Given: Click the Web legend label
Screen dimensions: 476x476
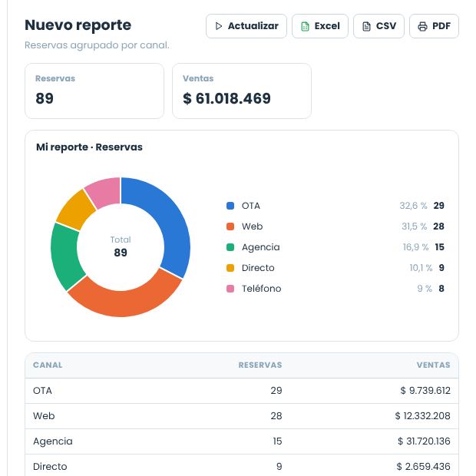Looking at the screenshot, I should [252, 226].
